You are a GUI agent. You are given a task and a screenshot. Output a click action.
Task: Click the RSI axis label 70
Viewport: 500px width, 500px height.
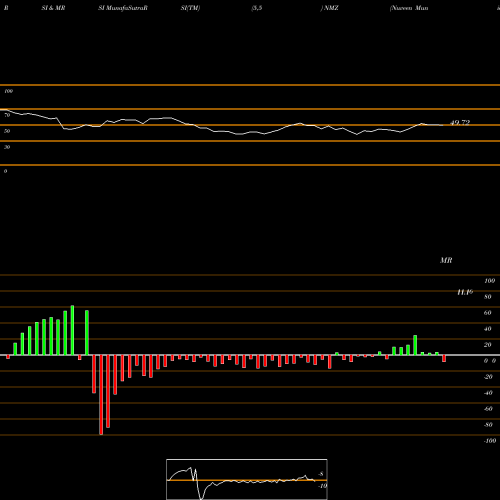pos(7,115)
